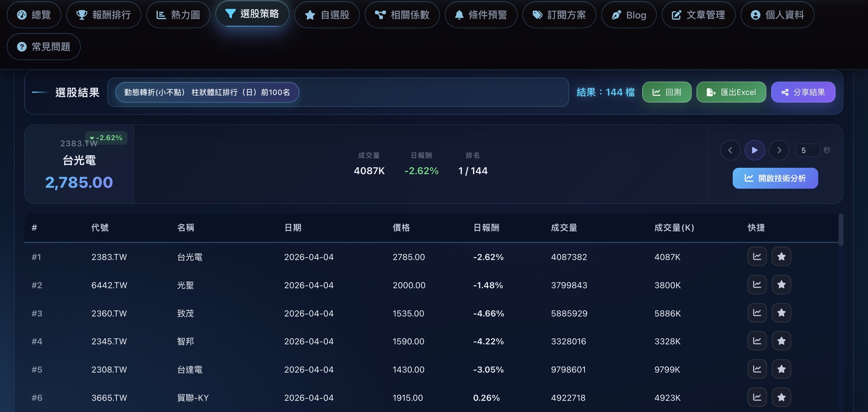Click the results table vertical scrollbar
The image size is (868, 412).
coord(841,230)
